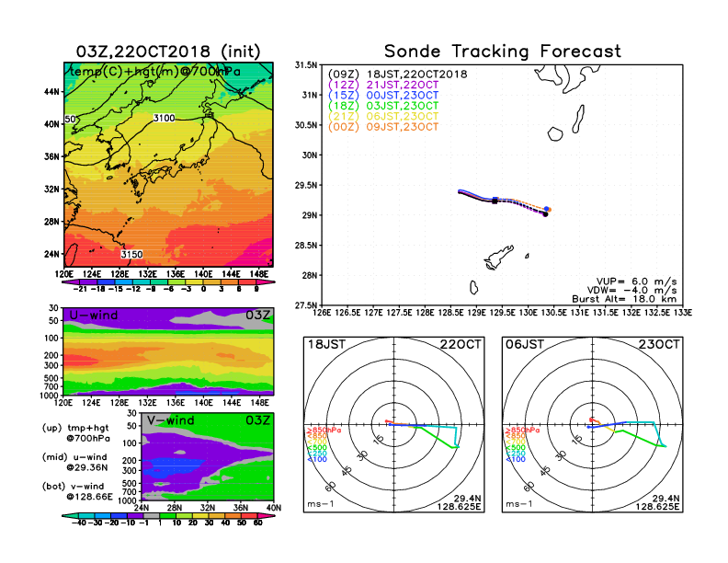Click the '44N' label on temperature map
The height and width of the screenshot is (563, 728).
tap(51, 92)
